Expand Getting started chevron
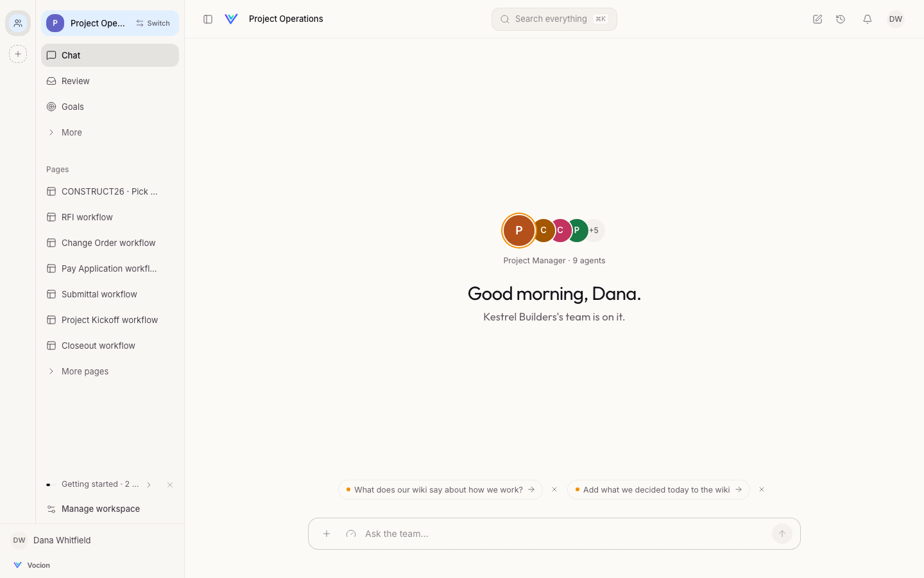This screenshot has width=924, height=578. tap(149, 485)
